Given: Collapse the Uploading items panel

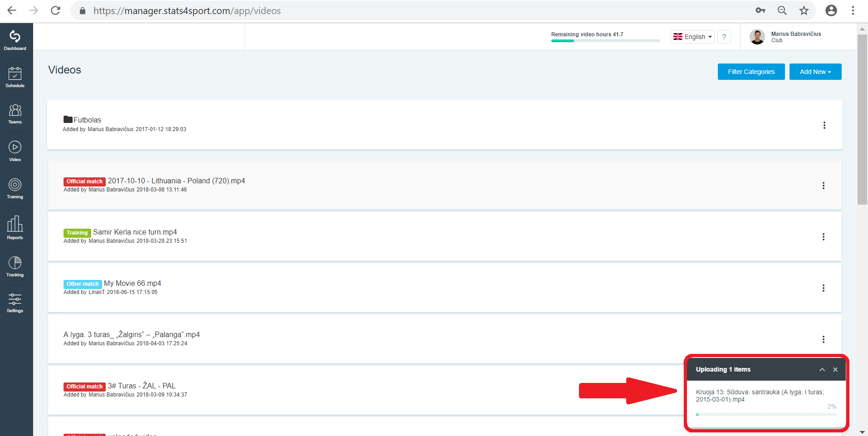Looking at the screenshot, I should pos(822,370).
